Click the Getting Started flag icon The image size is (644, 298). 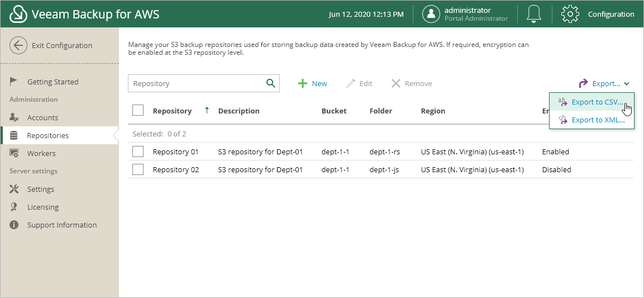coord(13,82)
